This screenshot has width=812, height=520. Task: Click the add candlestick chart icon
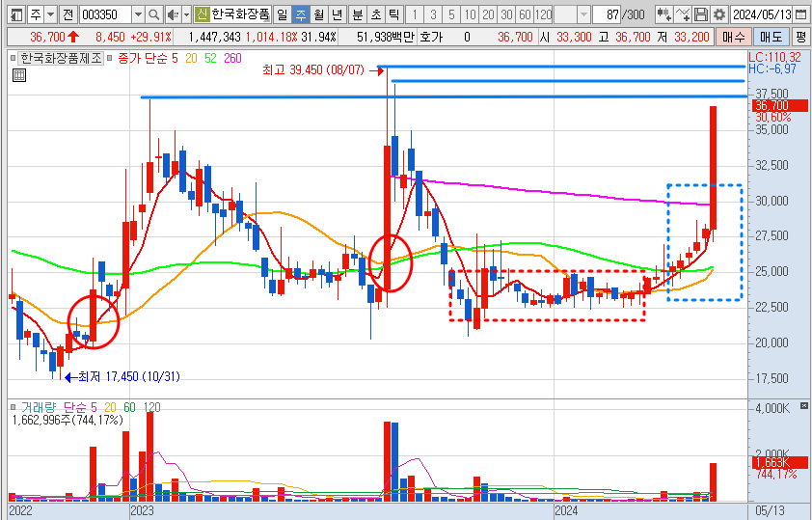click(x=663, y=14)
